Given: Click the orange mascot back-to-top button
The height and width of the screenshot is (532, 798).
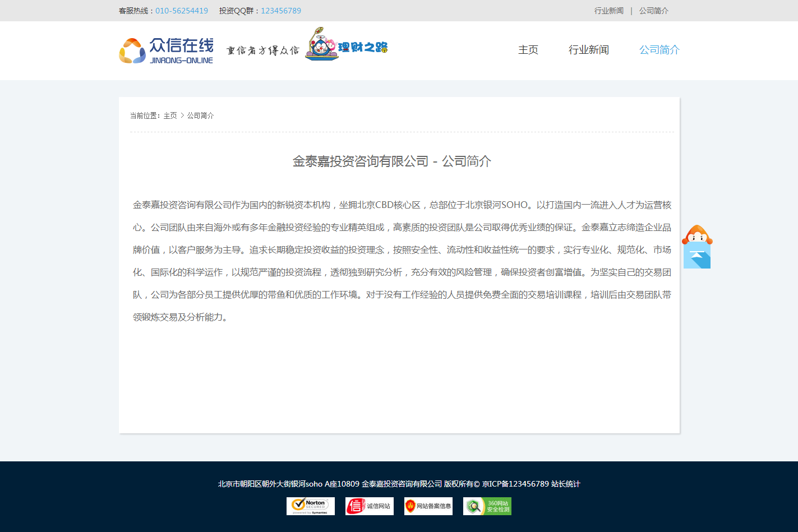Looking at the screenshot, I should click(697, 247).
